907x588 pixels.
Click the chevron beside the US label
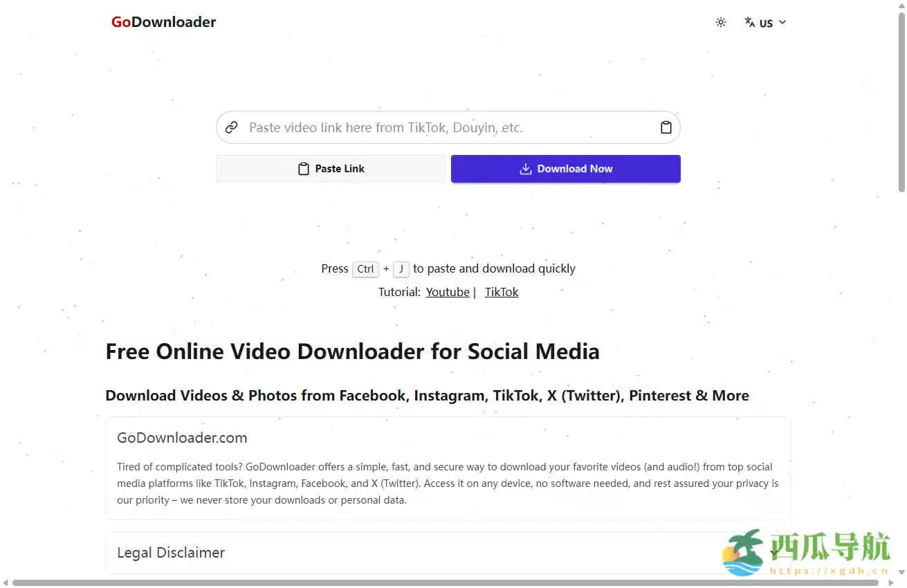(782, 22)
